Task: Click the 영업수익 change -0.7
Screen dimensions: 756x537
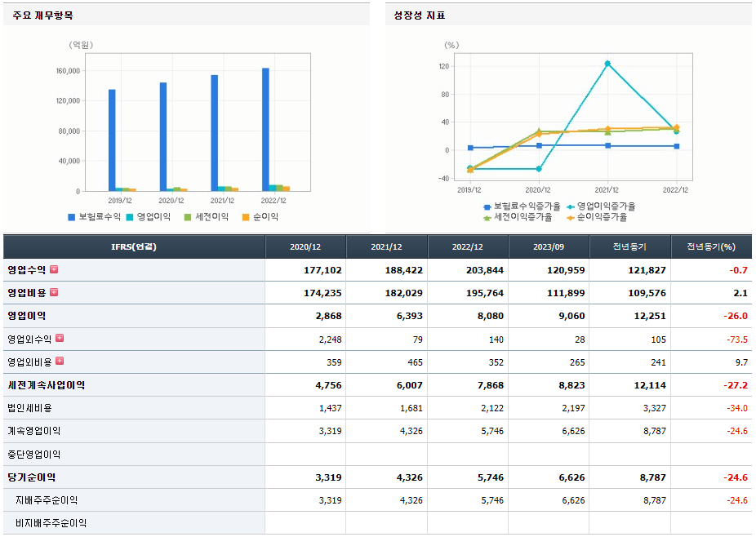Action: click(738, 270)
